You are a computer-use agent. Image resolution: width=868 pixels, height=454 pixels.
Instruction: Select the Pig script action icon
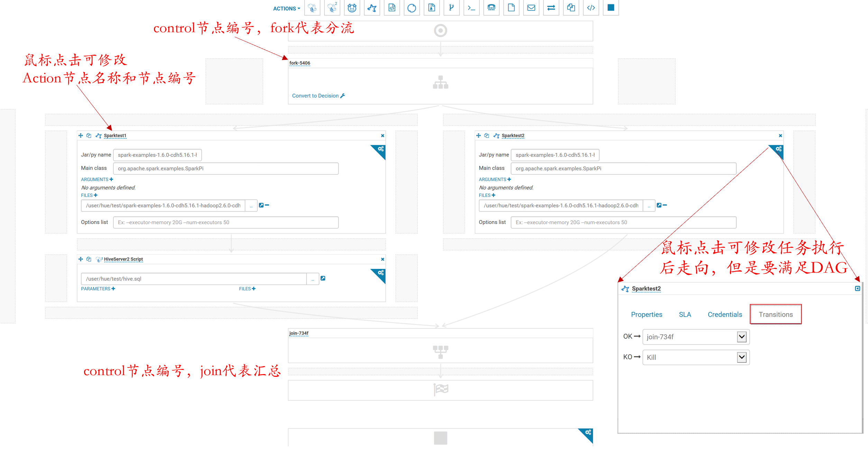coord(352,8)
